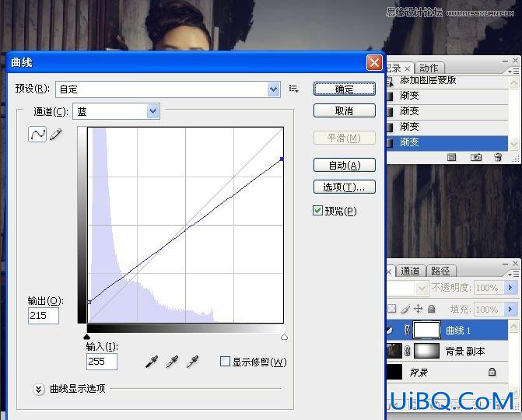This screenshot has width=522, height=420.
Task: Pick the gray point eyedropper
Action: click(172, 362)
